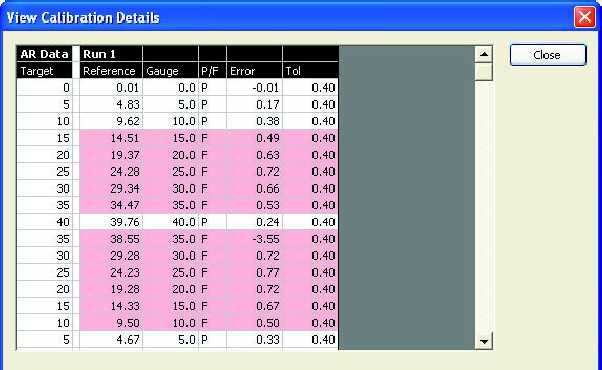Click the F cell in the 14.51 row
The image size is (602, 370).
click(x=212, y=138)
